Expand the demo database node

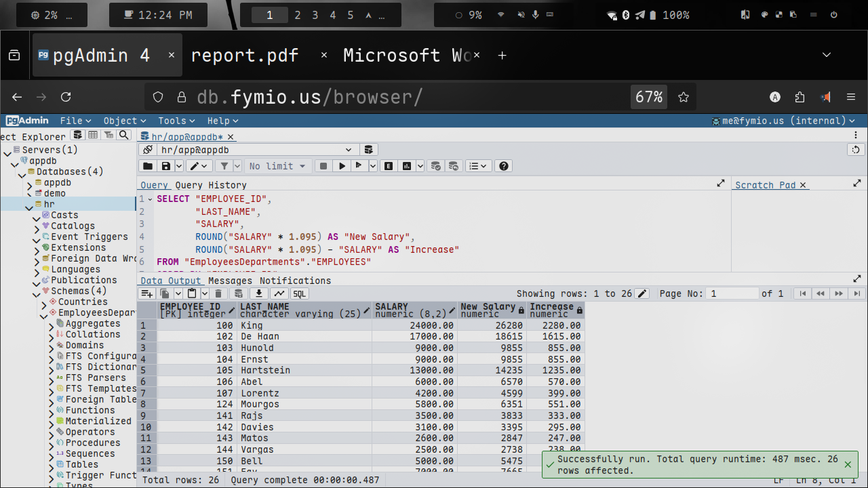pyautogui.click(x=30, y=194)
